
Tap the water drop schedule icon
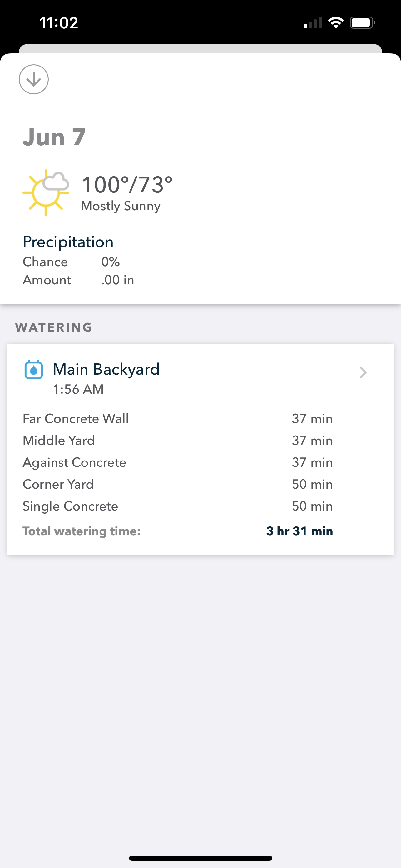point(34,370)
